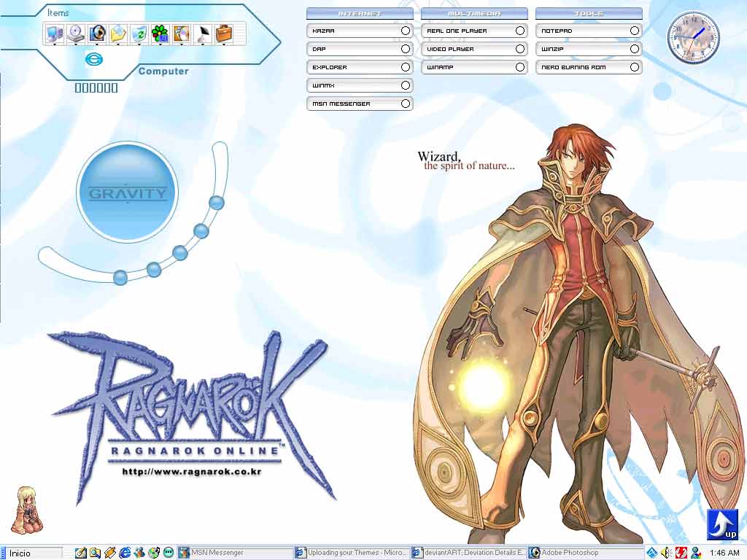Click the volume speaker tray icon

coord(667,553)
